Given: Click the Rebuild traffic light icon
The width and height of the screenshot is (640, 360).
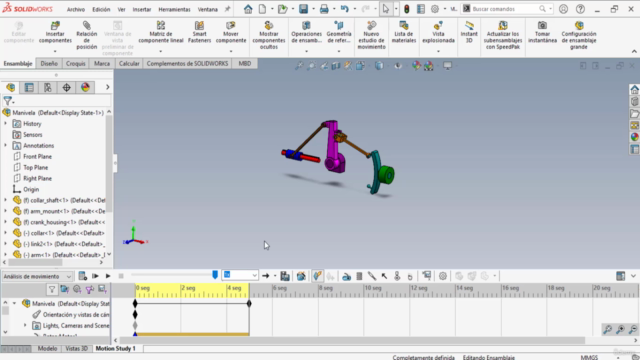Looking at the screenshot, I should coord(407,9).
